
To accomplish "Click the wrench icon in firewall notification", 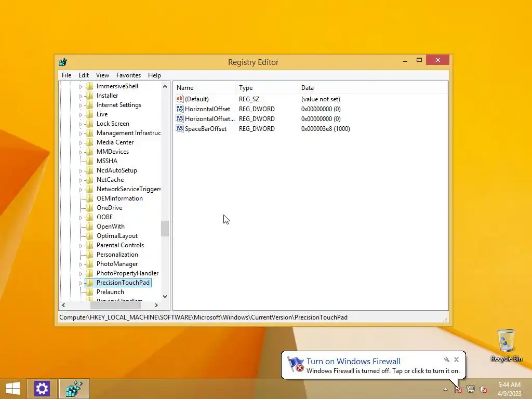I will pyautogui.click(x=446, y=360).
